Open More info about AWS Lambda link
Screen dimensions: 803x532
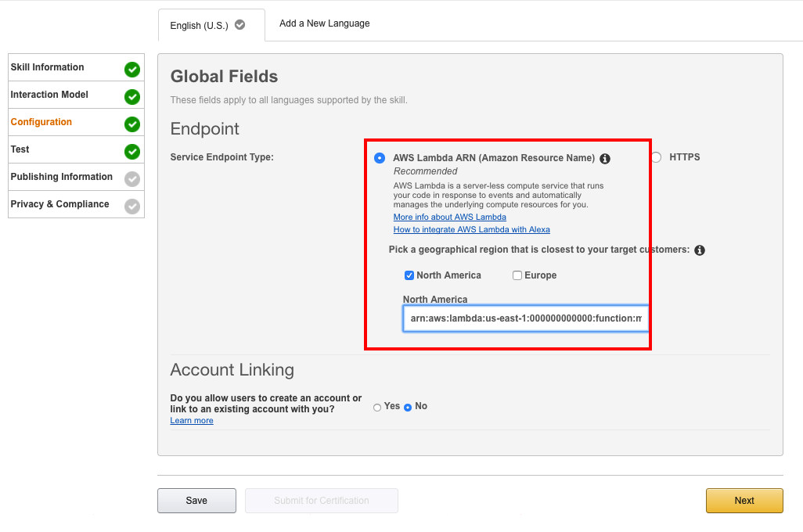450,217
